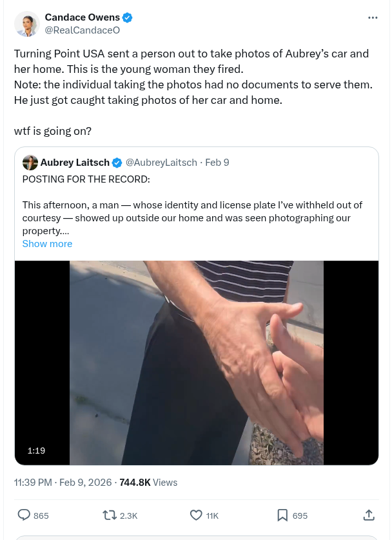Click the Aubrey Laitsch name in quote
392x540 pixels.
coord(75,163)
